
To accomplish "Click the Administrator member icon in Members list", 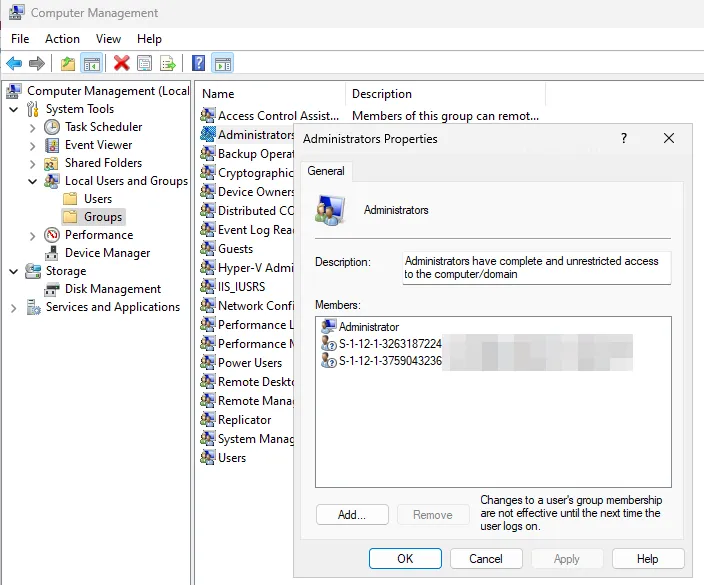I will pos(329,326).
